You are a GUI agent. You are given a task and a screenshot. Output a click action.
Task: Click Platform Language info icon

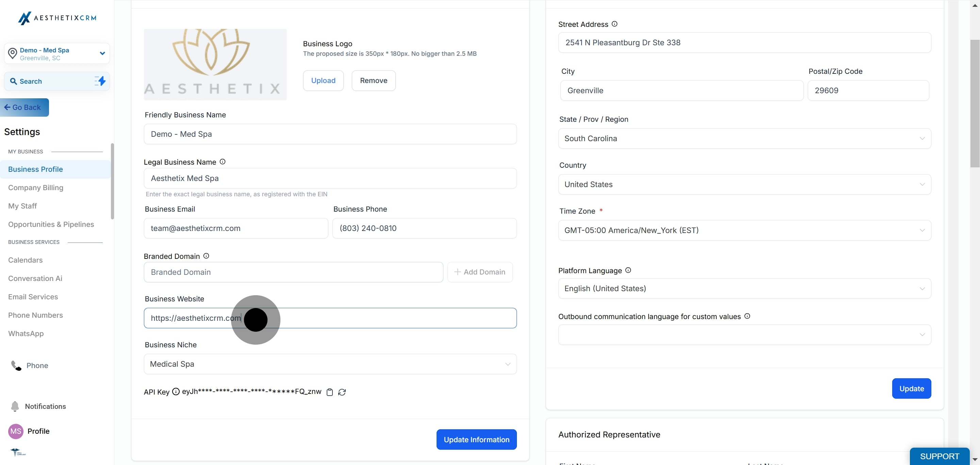[628, 270]
